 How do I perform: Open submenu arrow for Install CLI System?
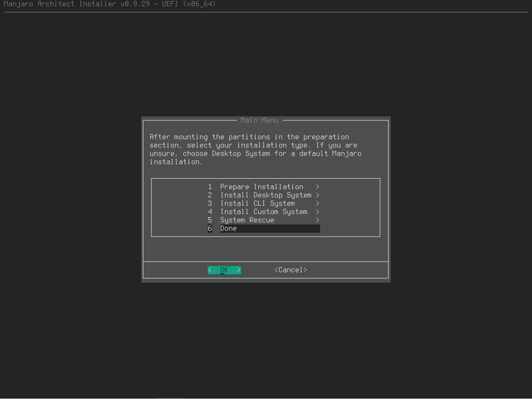click(318, 204)
